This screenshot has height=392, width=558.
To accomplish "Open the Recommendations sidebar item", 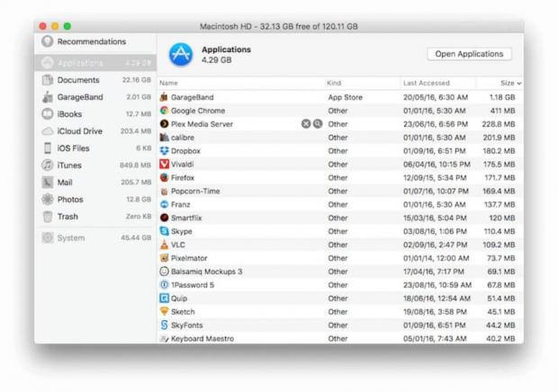I will tap(91, 41).
